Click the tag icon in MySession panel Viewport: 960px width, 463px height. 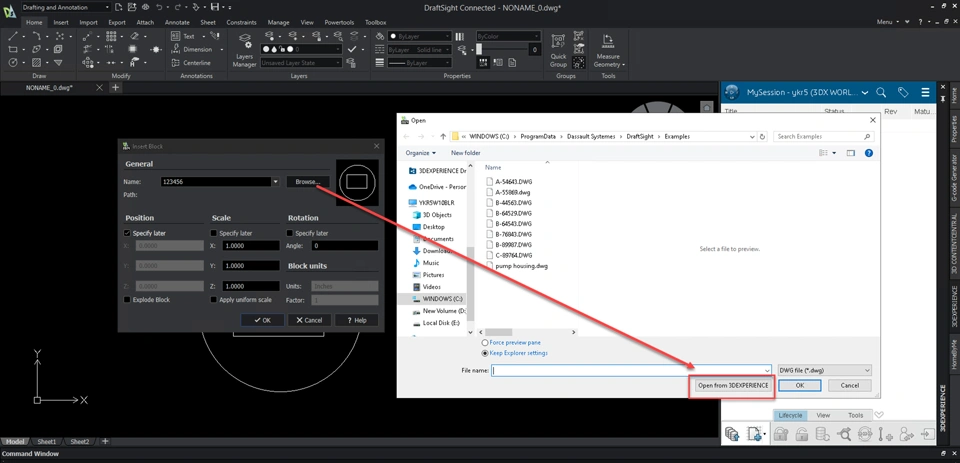tap(903, 92)
